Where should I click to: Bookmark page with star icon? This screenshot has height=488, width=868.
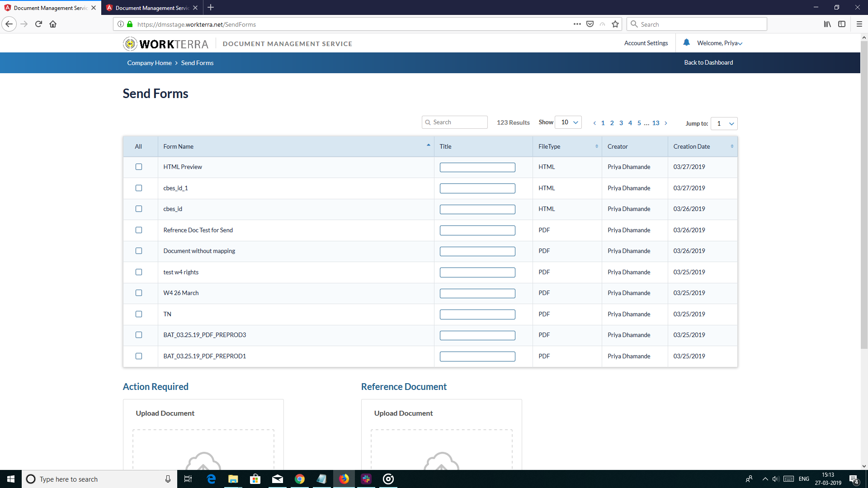615,24
